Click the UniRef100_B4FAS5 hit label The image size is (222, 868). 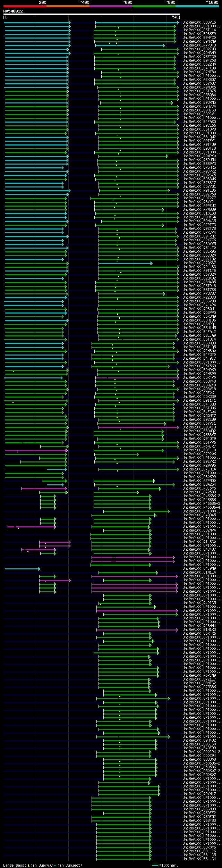[199, 122]
